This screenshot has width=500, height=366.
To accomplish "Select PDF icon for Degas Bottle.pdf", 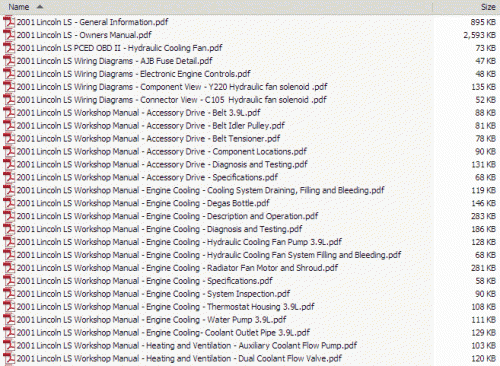I will click(x=9, y=203).
